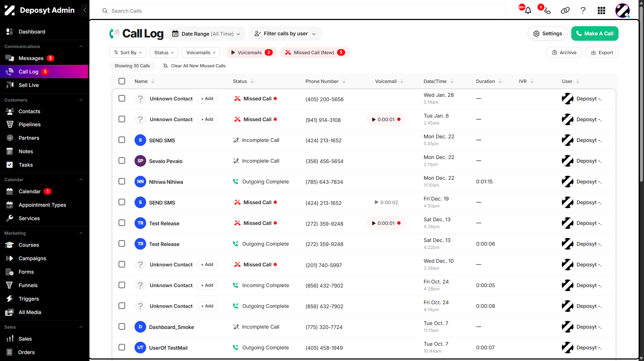
Task: Open the Date Range dropdown
Action: [206, 33]
